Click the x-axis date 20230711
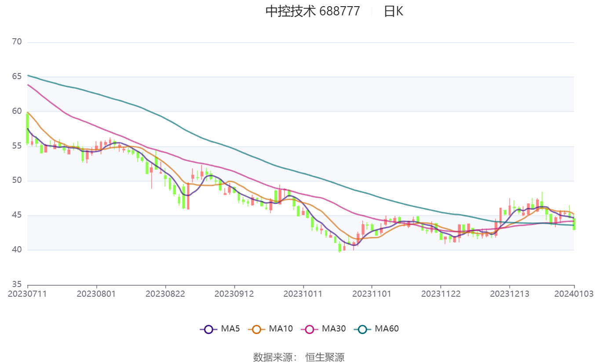This screenshot has width=598, height=364. [x=27, y=294]
